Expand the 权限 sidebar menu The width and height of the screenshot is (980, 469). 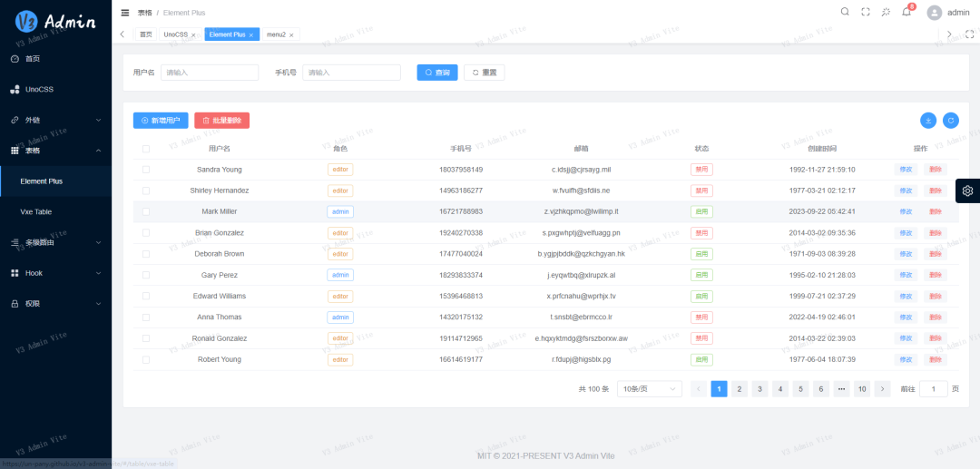pos(55,304)
